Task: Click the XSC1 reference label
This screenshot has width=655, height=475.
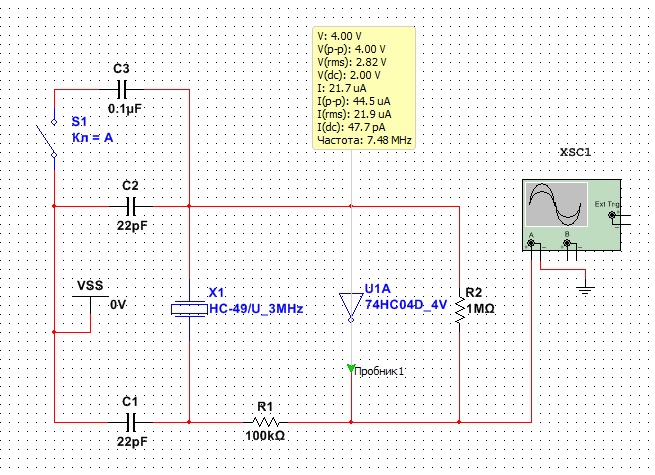Action: click(575, 152)
